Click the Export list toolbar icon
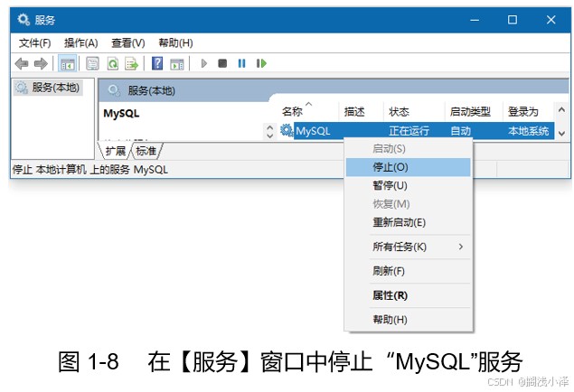This screenshot has height=392, width=574. 131,63
